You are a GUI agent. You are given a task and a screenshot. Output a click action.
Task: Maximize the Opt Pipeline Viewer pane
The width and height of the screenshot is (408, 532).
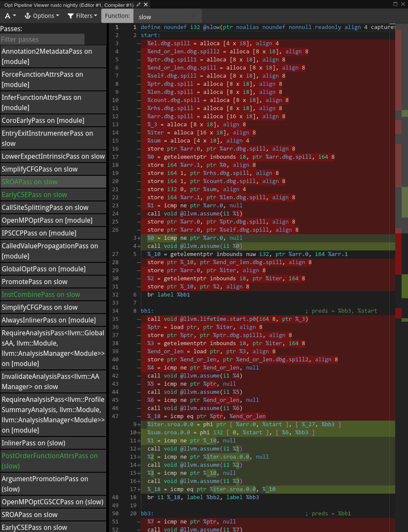point(395,4)
